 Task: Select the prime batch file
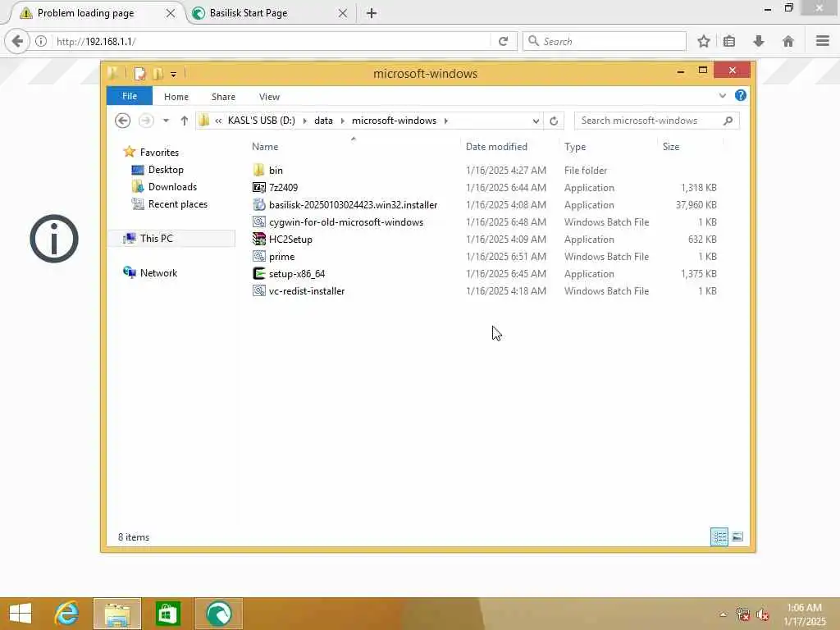tap(282, 256)
